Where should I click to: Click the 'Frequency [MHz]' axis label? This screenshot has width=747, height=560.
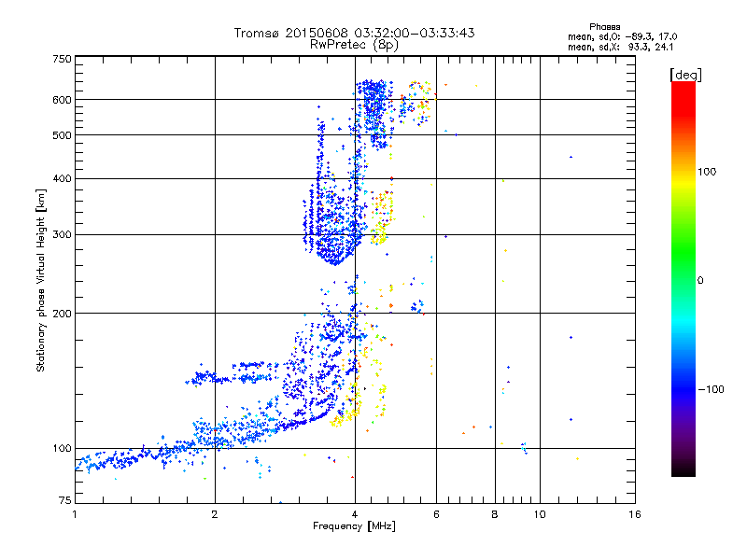point(354,526)
